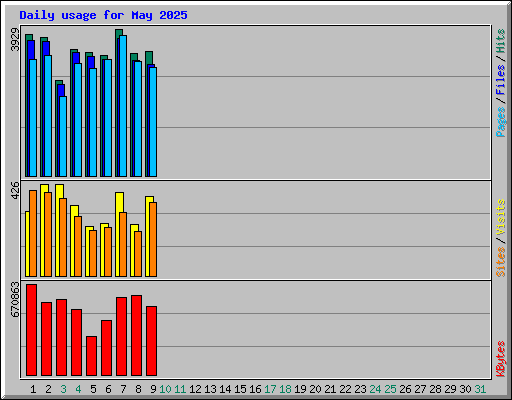
Task: Click the day 9 cyan pages bar
Action: point(153,122)
